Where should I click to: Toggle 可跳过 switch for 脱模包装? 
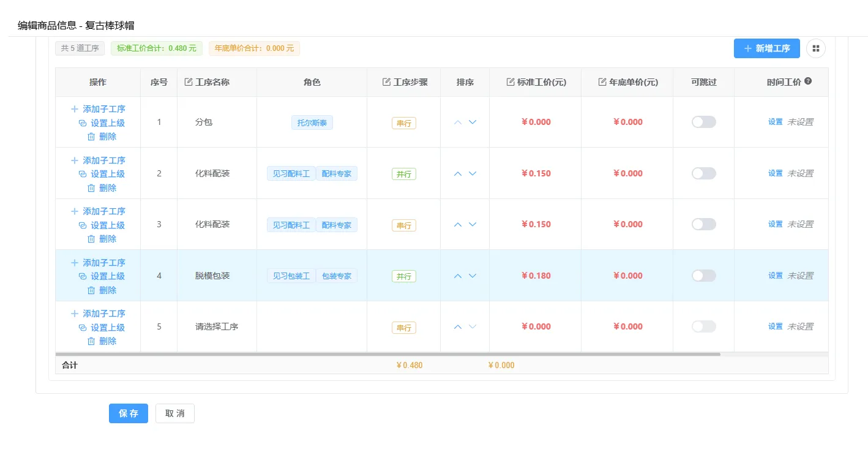coord(704,276)
